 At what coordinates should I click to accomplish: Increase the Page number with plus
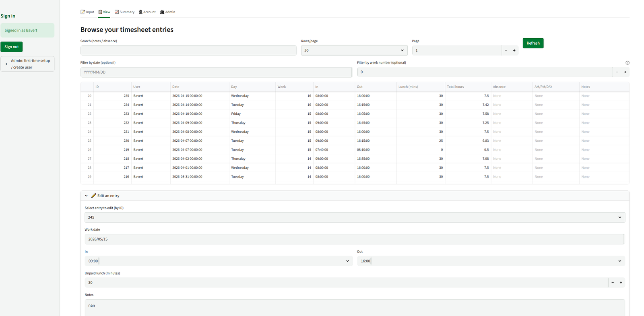pos(514,50)
